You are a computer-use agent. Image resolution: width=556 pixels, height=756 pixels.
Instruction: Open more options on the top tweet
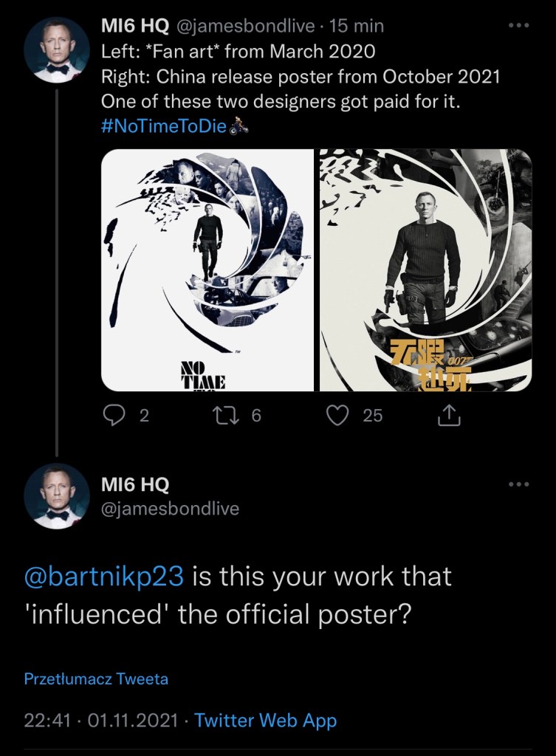click(x=519, y=25)
